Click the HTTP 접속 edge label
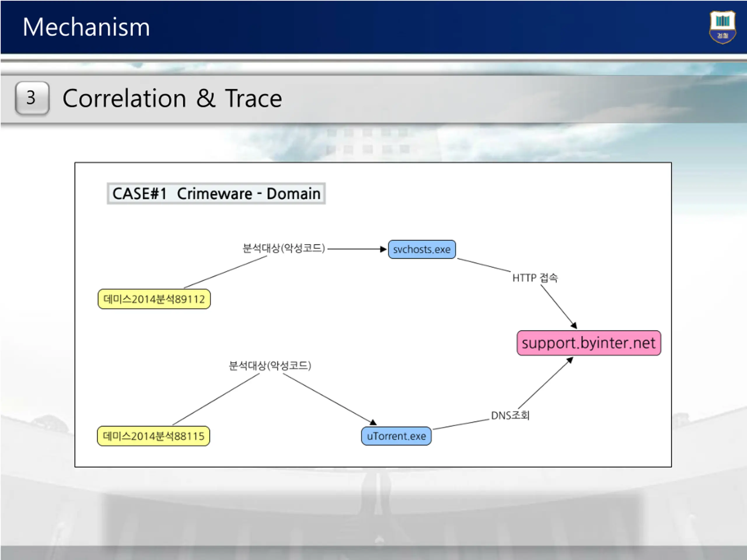Image resolution: width=747 pixels, height=560 pixels. 535,278
